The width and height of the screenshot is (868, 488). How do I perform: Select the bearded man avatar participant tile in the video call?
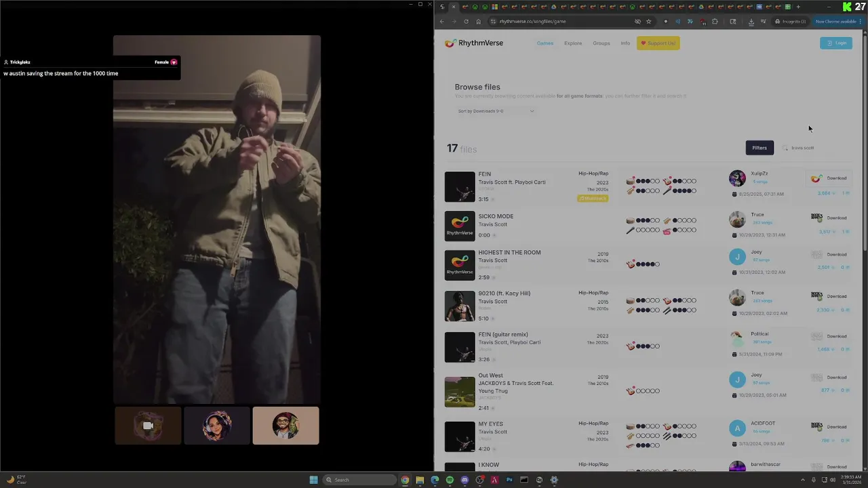pyautogui.click(x=285, y=426)
